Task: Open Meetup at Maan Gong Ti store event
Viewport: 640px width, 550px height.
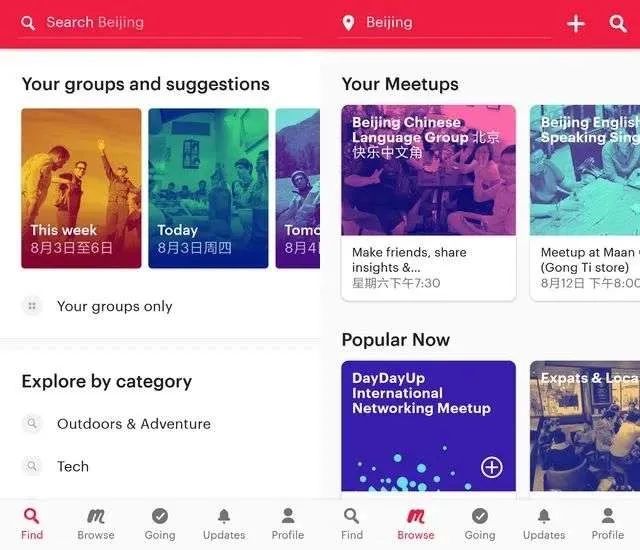Action: click(x=585, y=268)
